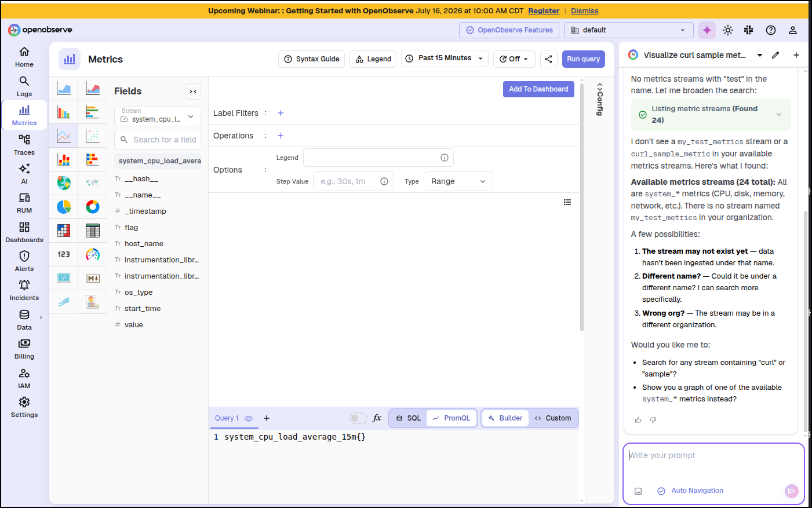Click the share link icon button
Screen dimensions: 812x508
coord(548,59)
